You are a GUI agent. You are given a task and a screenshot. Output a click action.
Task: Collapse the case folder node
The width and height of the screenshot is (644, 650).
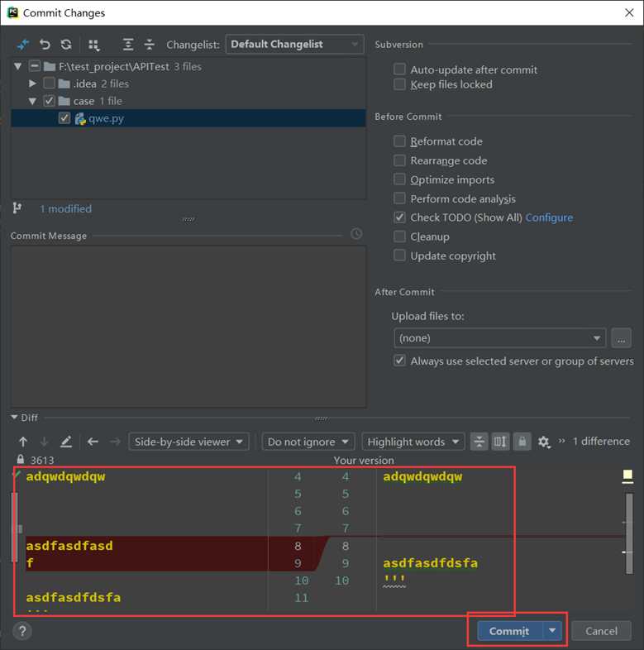[32, 101]
